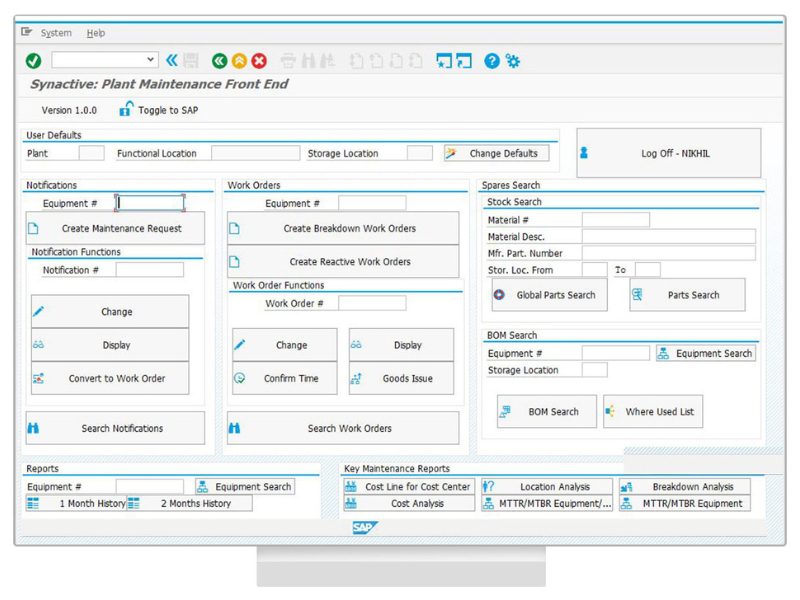
Task: Click the BOM Search button
Action: coord(547,411)
